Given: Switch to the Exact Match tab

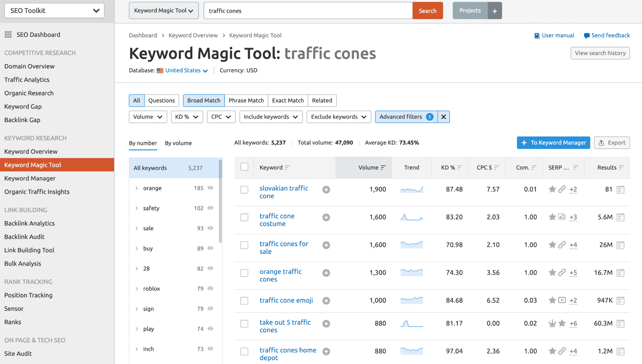Looking at the screenshot, I should pos(287,100).
